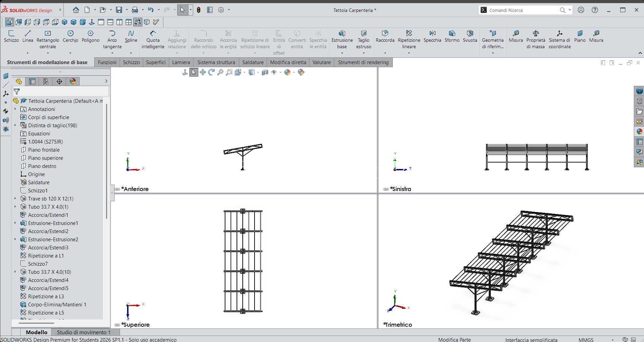The width and height of the screenshot is (644, 342).
Task: Open the Saldature tab
Action: tap(253, 62)
